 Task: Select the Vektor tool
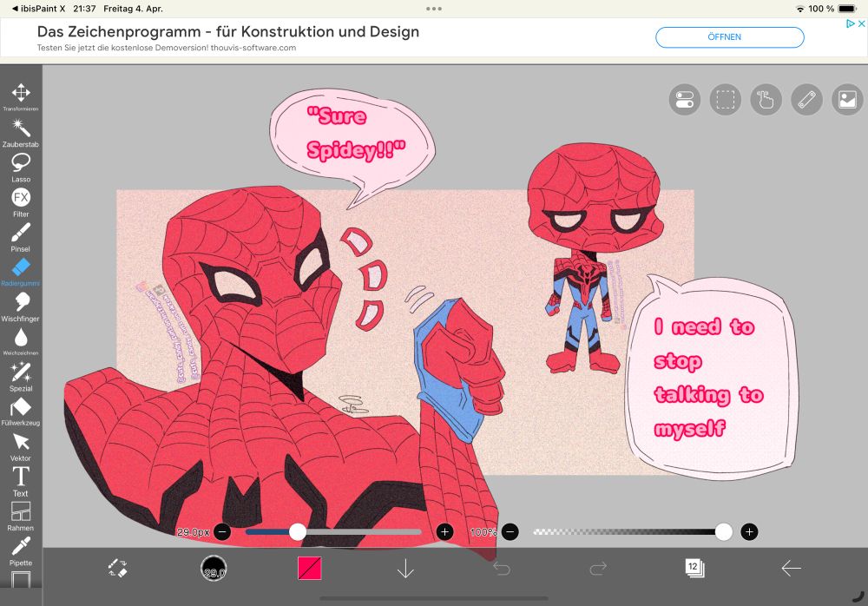tap(21, 447)
